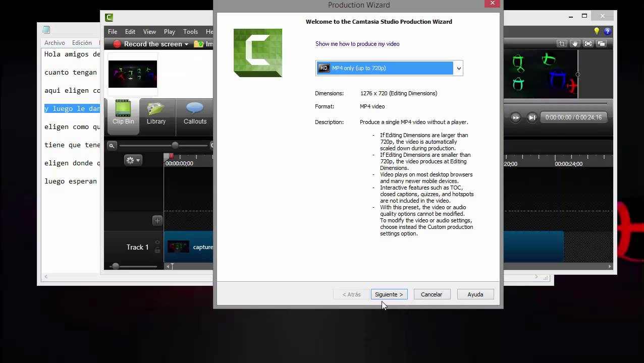
Task: Click the detach preview window icon
Action: coord(601,44)
